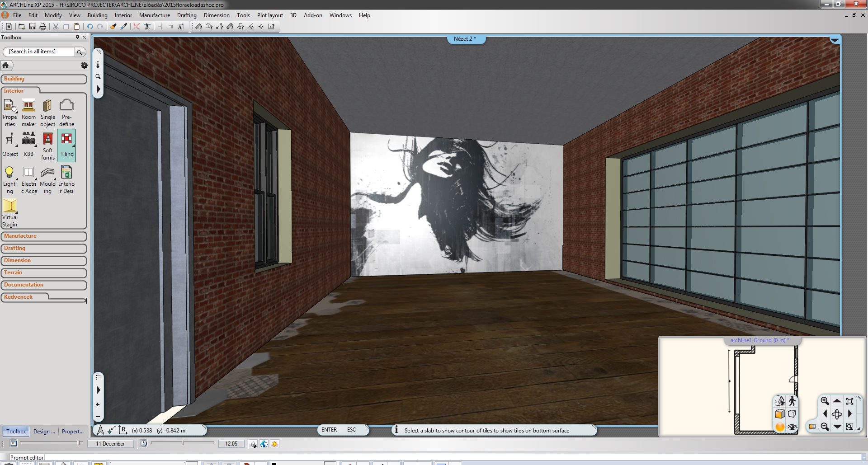Click the Save icon in the toolbar
The image size is (868, 465).
point(32,27)
